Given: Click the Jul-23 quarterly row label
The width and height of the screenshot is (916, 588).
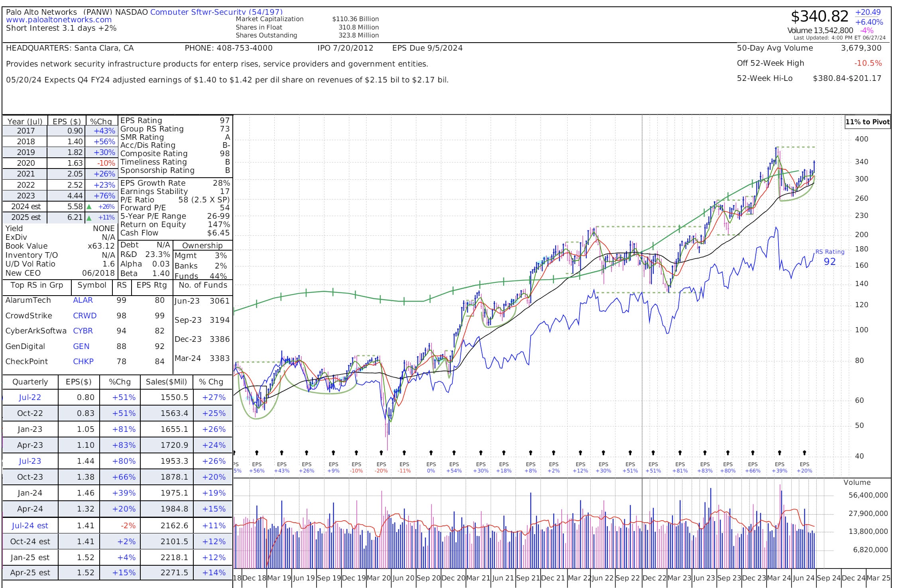Looking at the screenshot, I should [x=30, y=461].
